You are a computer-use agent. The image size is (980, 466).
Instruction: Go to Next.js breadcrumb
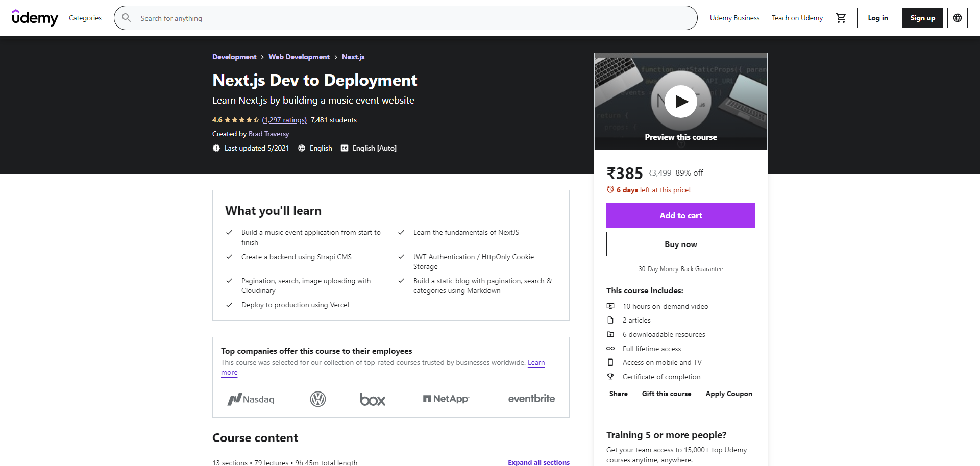pos(353,57)
